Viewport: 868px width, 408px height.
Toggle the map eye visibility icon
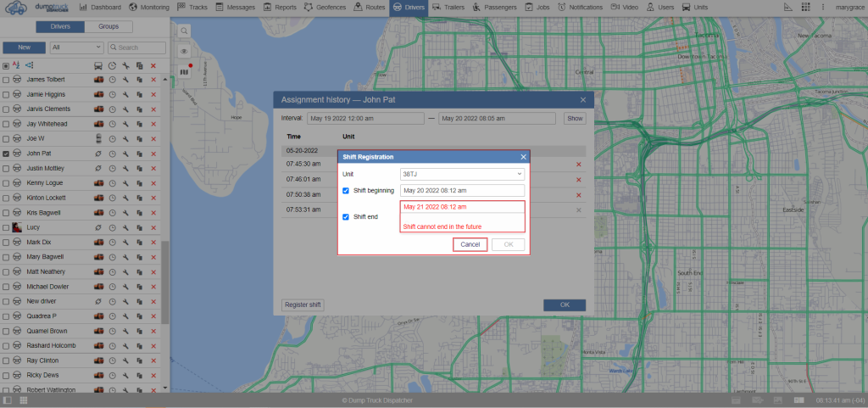pos(184,51)
